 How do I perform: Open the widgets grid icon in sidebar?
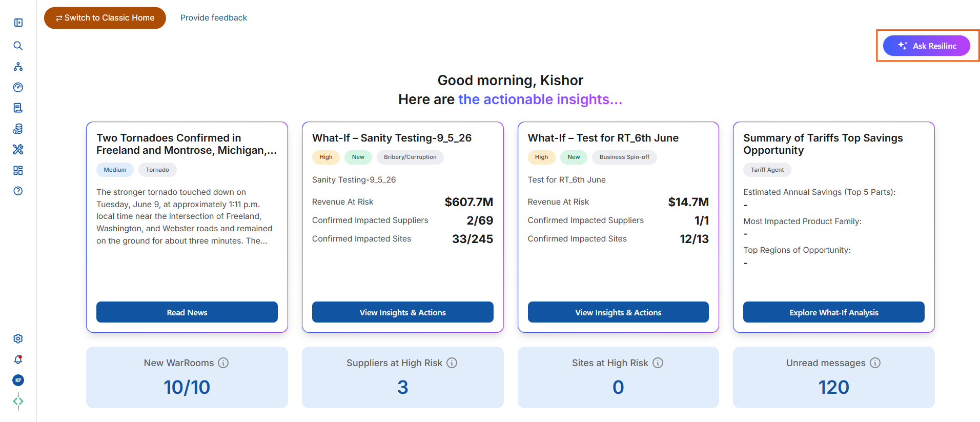18,170
